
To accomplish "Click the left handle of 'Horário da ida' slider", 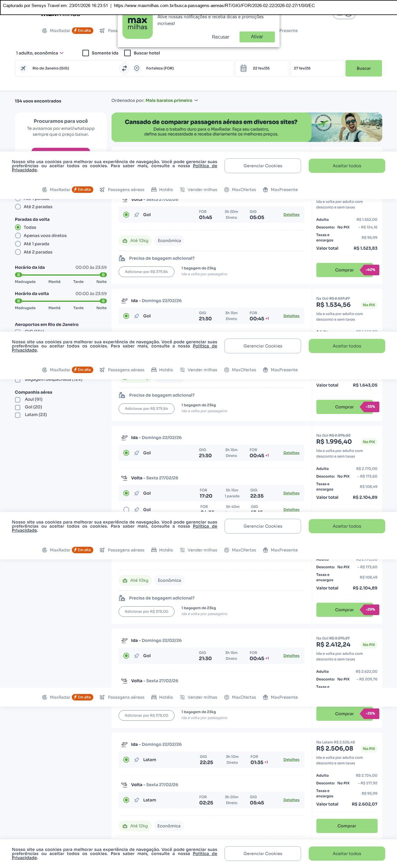I will tap(19, 275).
